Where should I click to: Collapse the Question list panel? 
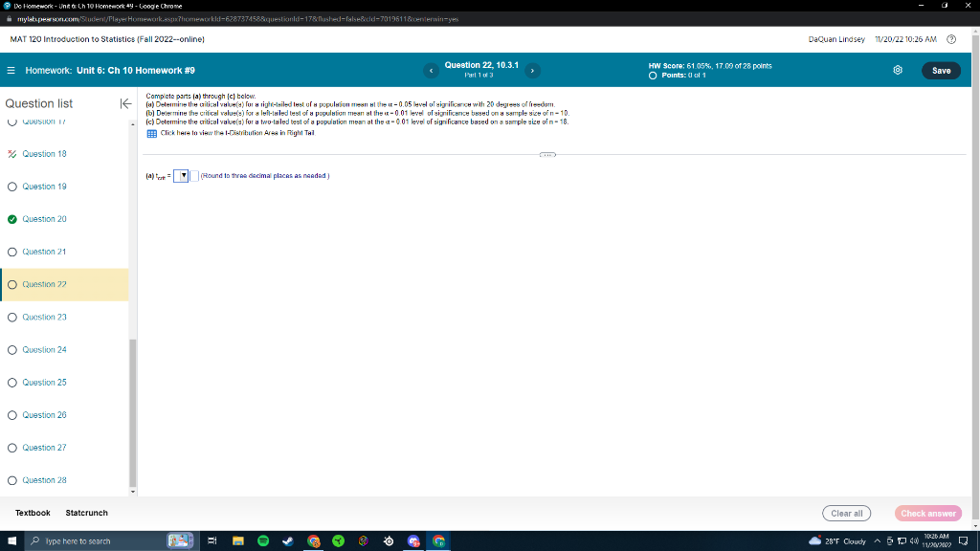pos(125,103)
